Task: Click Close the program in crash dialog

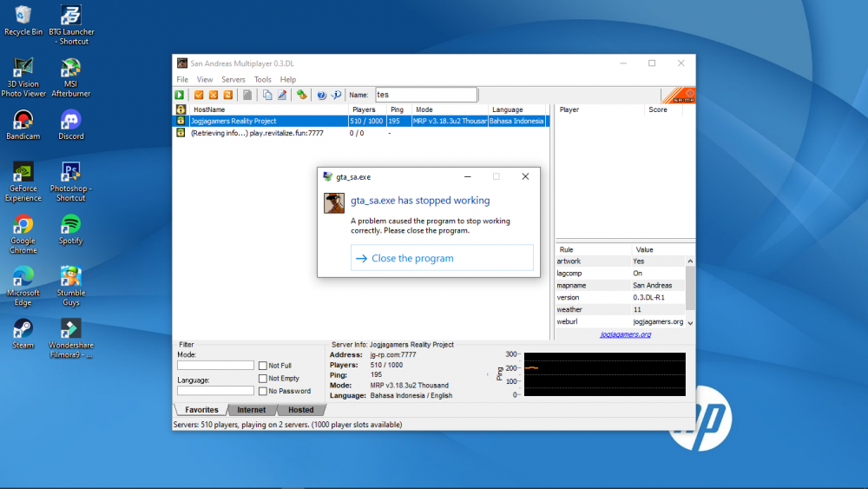Action: click(442, 258)
